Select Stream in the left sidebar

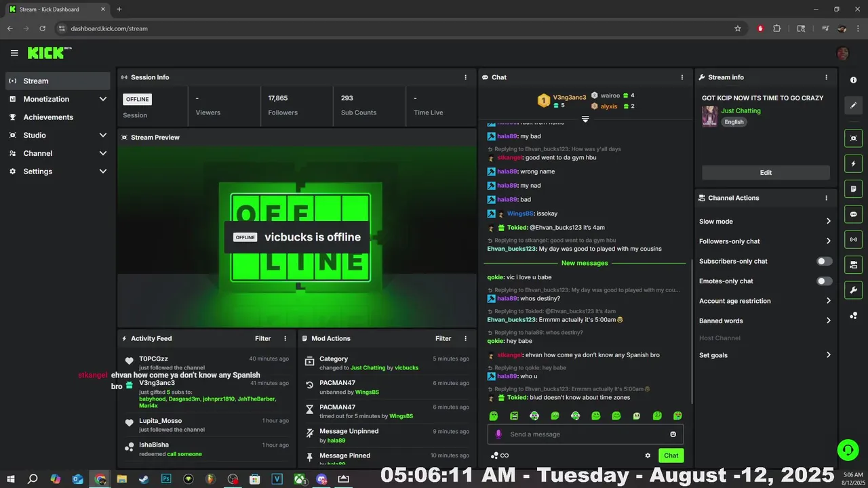tap(58, 81)
